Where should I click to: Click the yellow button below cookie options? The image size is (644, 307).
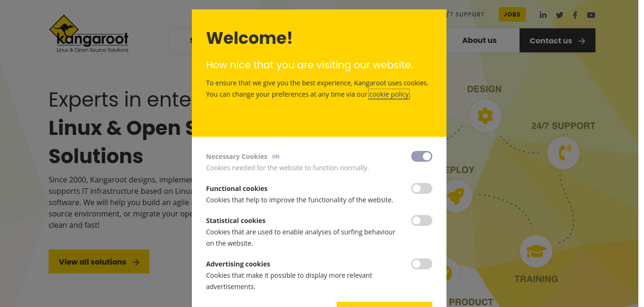tap(384, 304)
